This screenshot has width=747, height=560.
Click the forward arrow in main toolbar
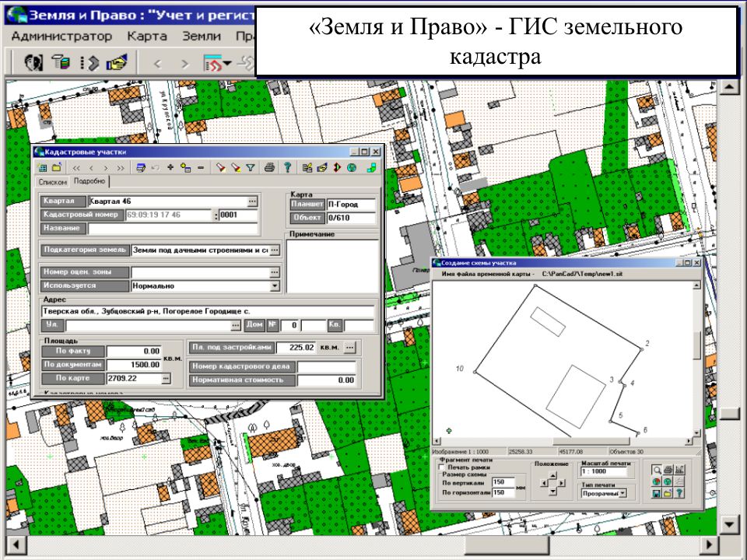[x=185, y=63]
